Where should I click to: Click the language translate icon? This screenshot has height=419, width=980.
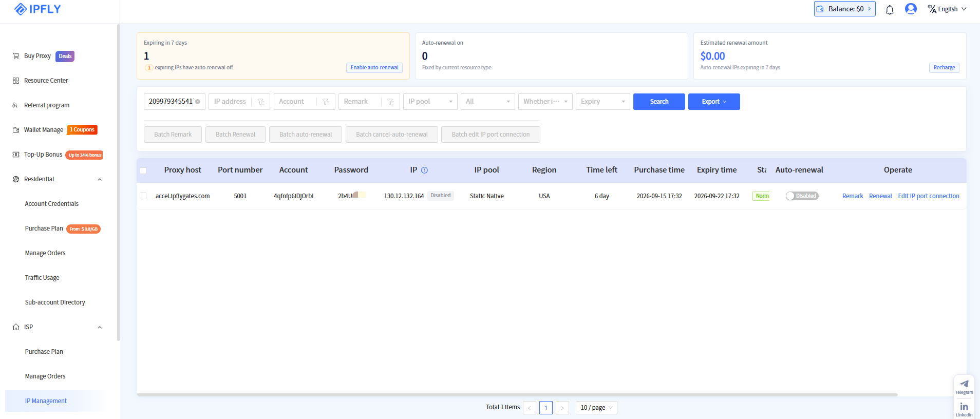[932, 9]
